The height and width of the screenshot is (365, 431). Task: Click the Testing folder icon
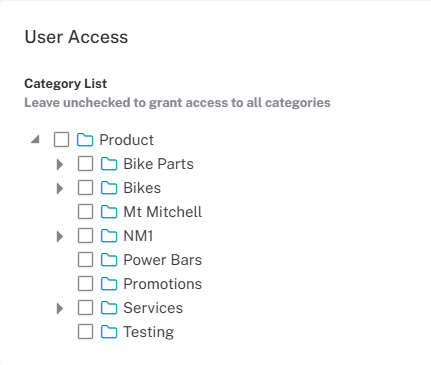tap(109, 332)
